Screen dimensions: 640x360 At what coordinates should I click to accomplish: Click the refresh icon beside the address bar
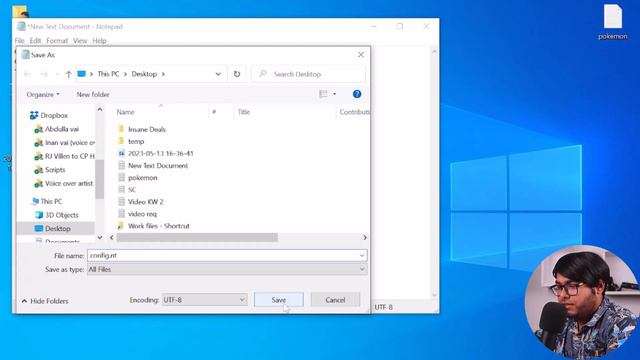[x=237, y=74]
